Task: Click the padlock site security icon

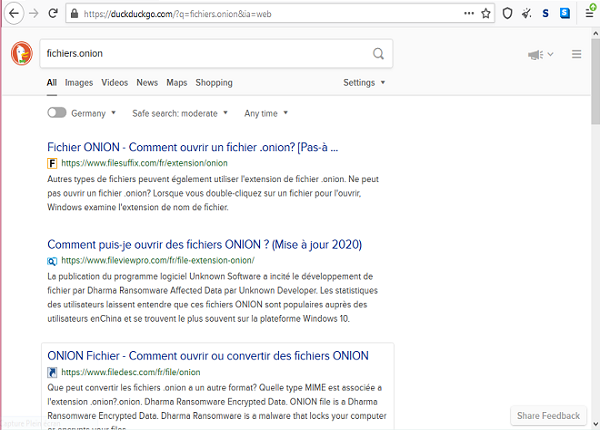Action: point(75,14)
